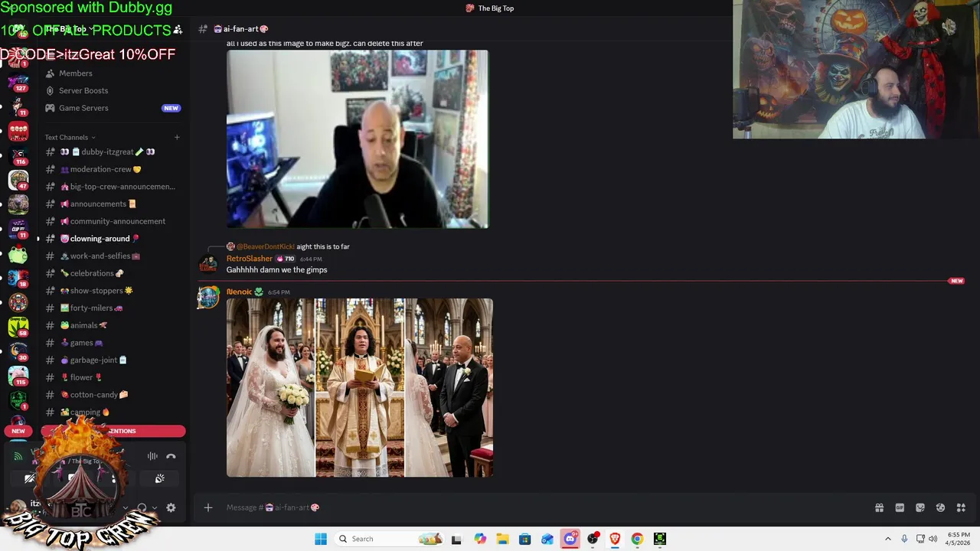980x551 pixels.
Task: Switch to Discord in the taskbar
Action: pyautogui.click(x=570, y=539)
